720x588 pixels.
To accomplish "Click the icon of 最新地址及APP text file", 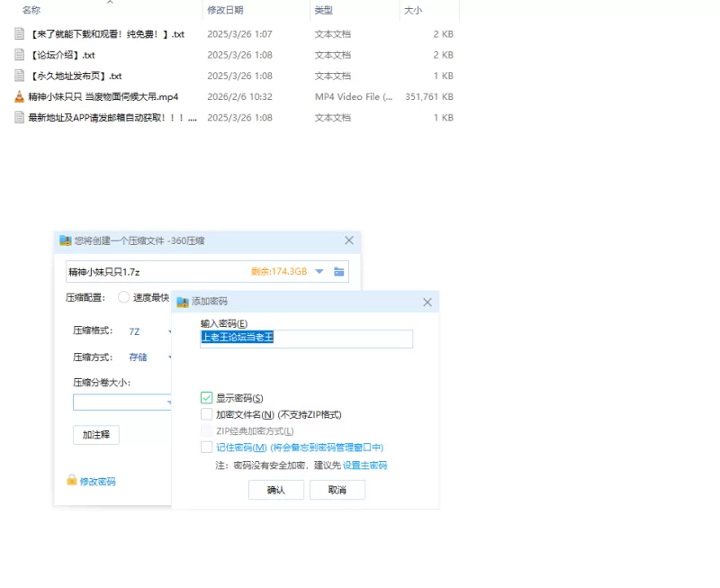I will coord(19,118).
